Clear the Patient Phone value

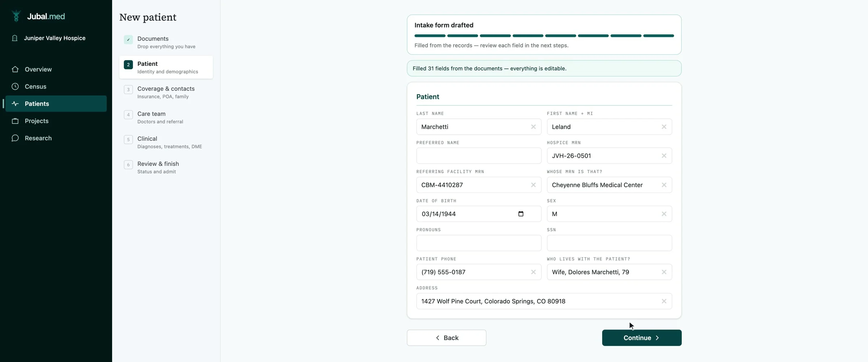pos(533,272)
